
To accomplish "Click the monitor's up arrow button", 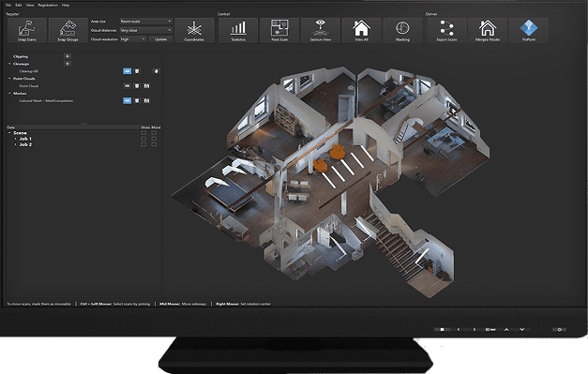I will (x=506, y=329).
